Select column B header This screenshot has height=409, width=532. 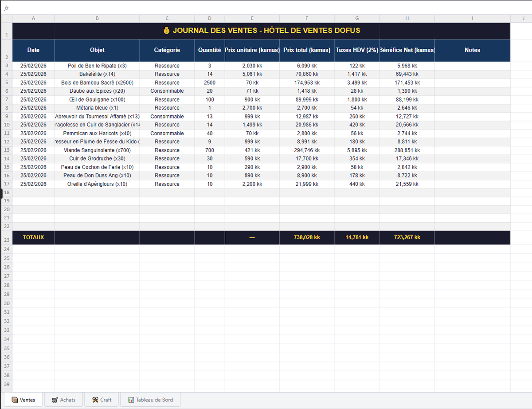point(97,18)
